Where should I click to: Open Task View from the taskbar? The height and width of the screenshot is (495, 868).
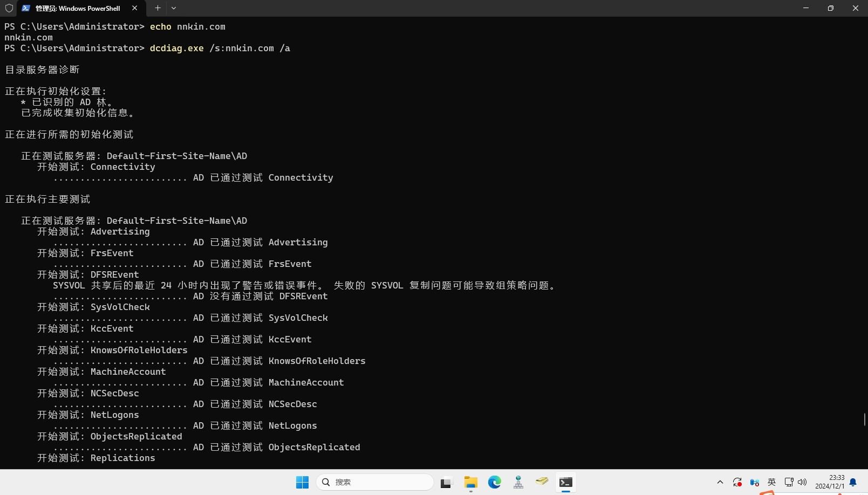[446, 483]
